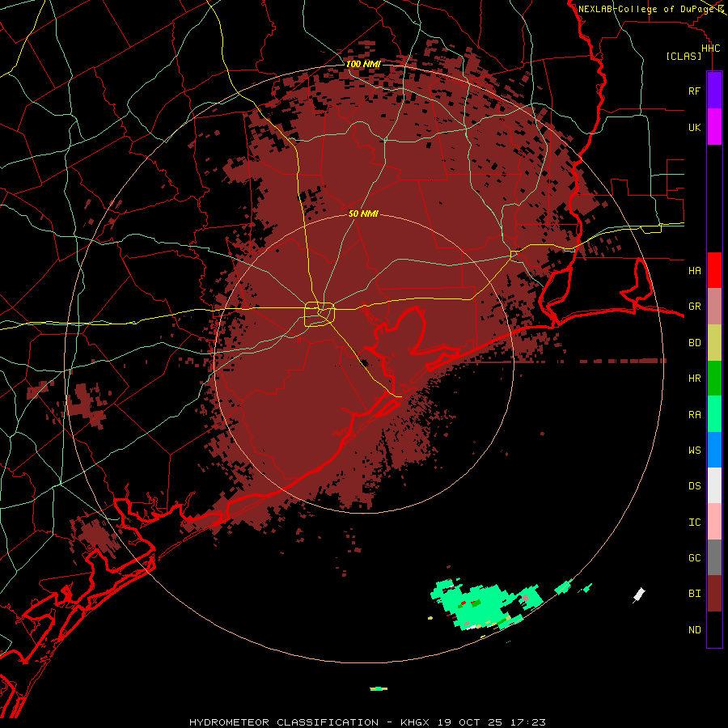Click the DS legend label
The height and width of the screenshot is (728, 728).
point(694,486)
